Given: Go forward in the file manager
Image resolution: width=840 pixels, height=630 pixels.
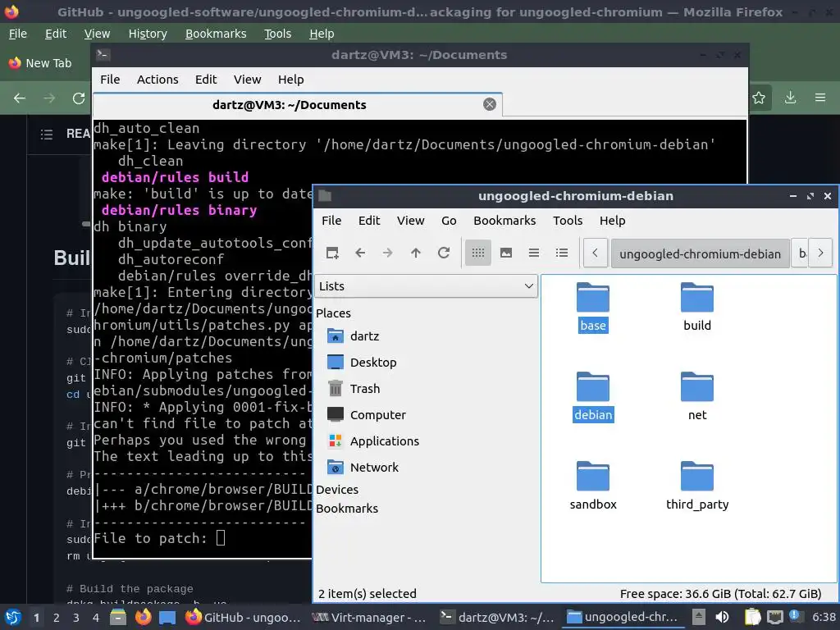Looking at the screenshot, I should pyautogui.click(x=388, y=253).
